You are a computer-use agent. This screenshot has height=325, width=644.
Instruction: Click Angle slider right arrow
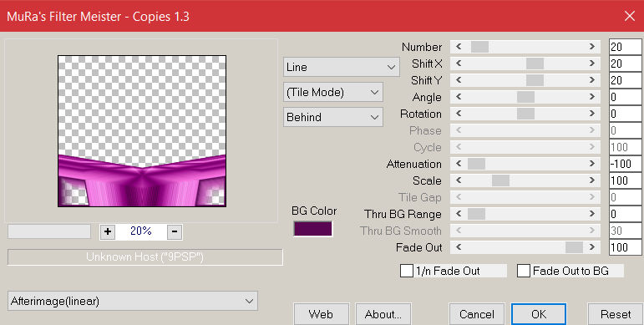pyautogui.click(x=592, y=97)
